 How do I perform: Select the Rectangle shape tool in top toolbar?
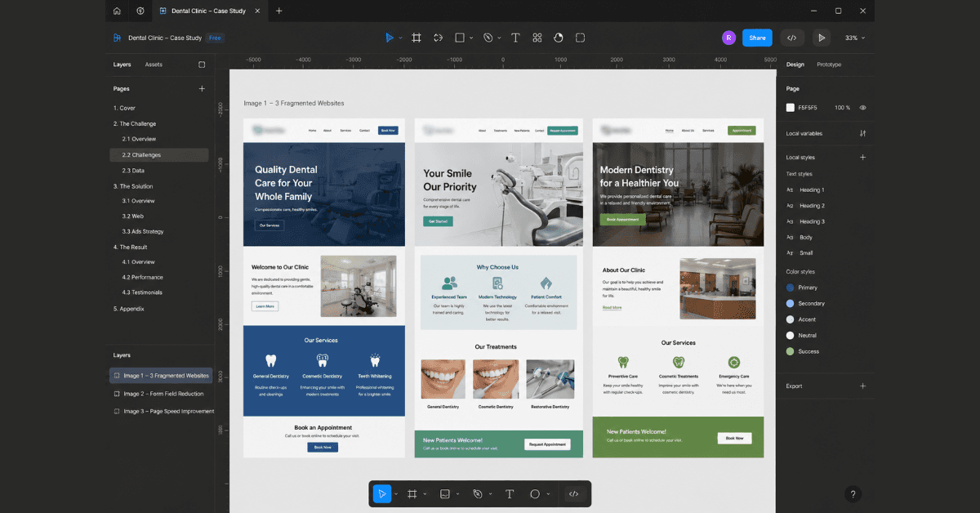tap(460, 38)
